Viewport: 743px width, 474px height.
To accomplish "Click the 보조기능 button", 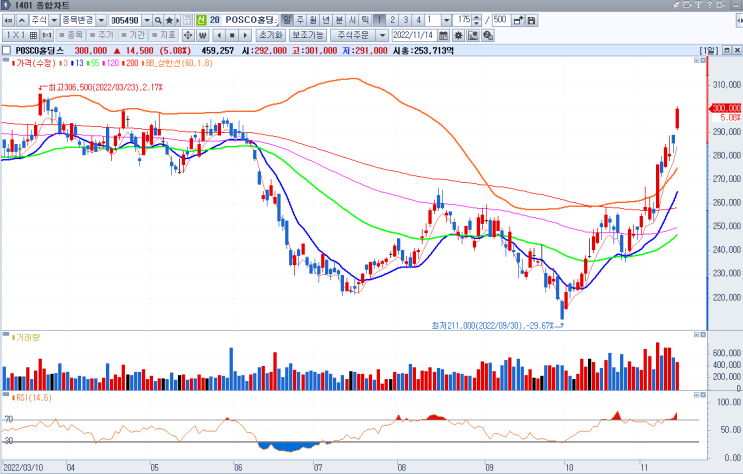I will tap(308, 36).
